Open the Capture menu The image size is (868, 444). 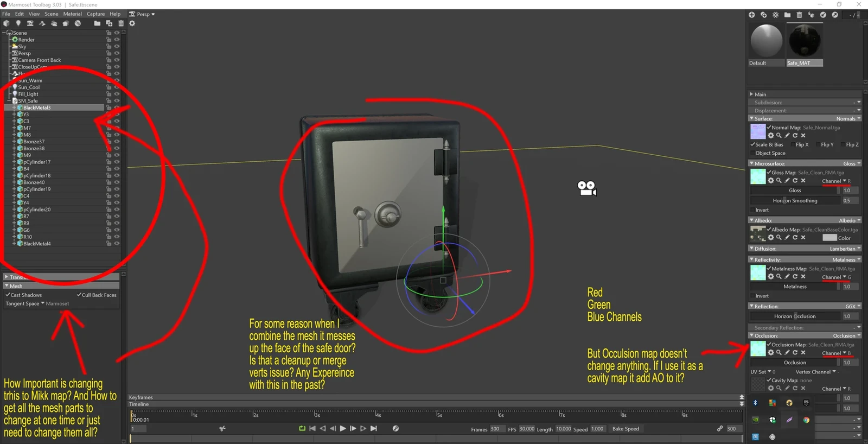point(96,14)
